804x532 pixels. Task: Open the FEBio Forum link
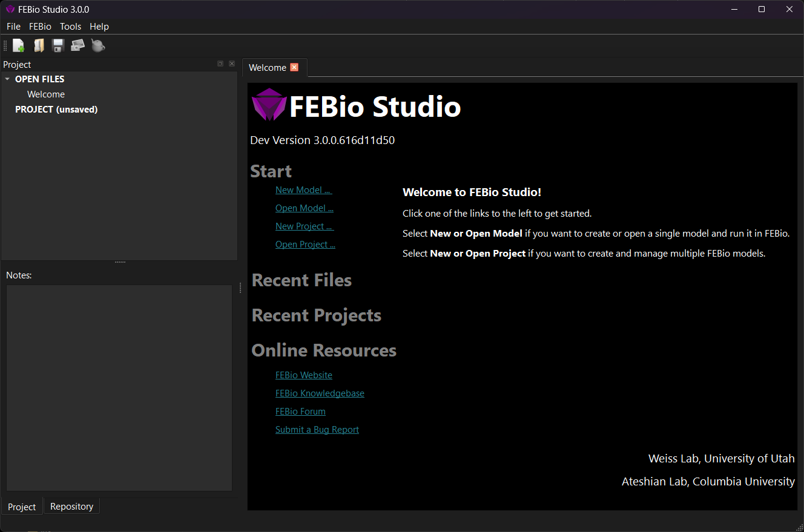pyautogui.click(x=300, y=412)
